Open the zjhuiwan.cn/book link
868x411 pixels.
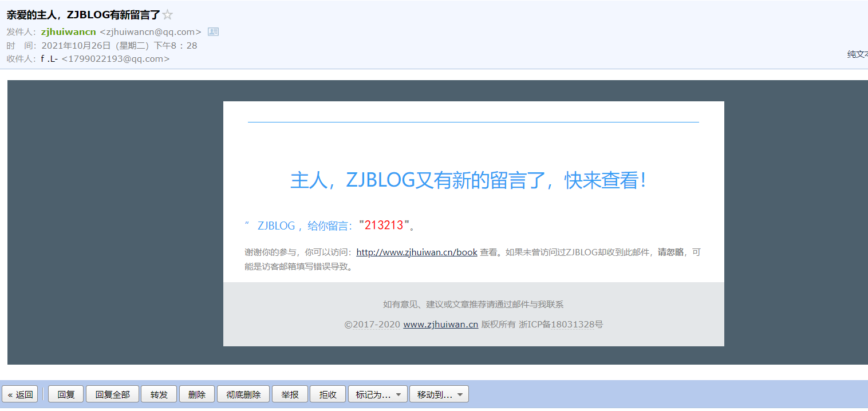[416, 252]
